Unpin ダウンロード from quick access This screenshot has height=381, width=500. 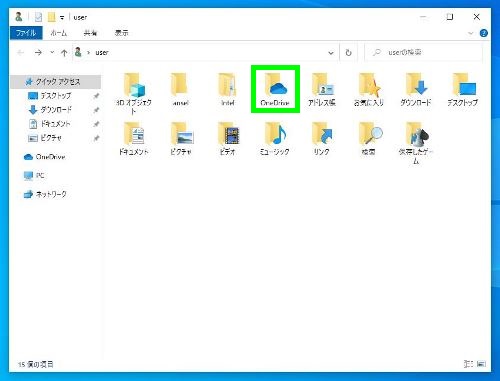96,110
